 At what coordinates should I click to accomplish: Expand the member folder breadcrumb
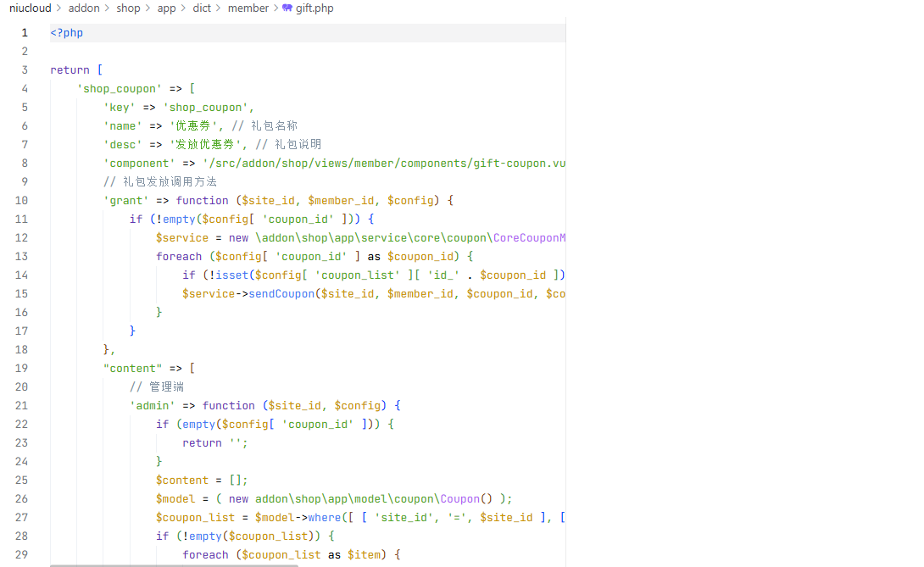pos(248,8)
